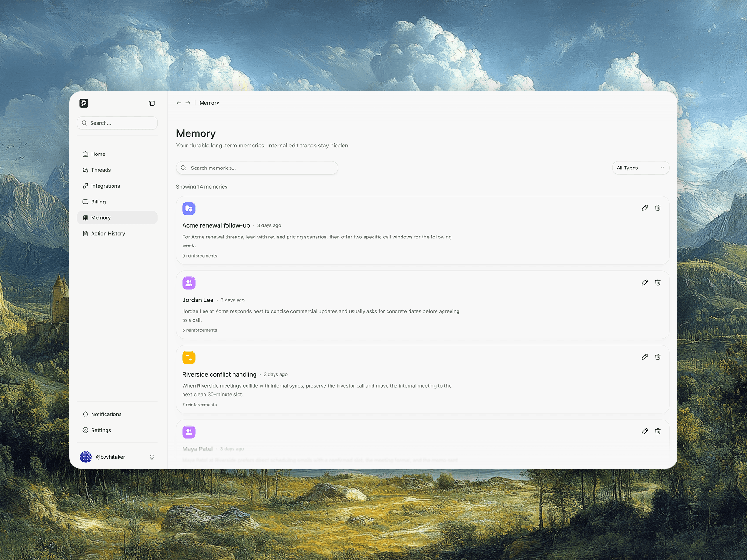Viewport: 747px width, 560px height.
Task: Click the Riverside conflict workflow type icon
Action: 189,357
